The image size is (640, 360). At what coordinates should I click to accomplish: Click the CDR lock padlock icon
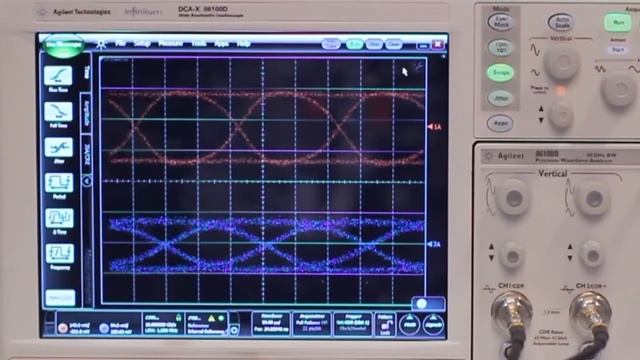pos(178,318)
